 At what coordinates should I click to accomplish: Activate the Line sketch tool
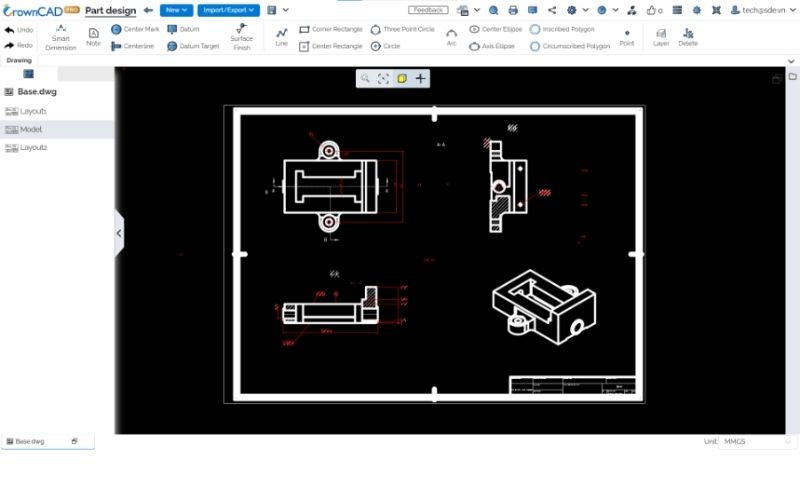pos(282,37)
